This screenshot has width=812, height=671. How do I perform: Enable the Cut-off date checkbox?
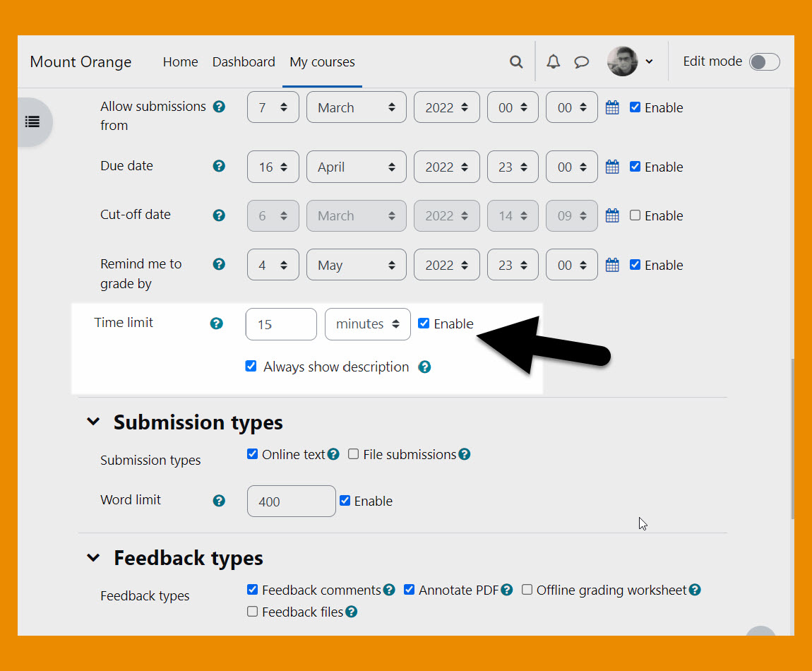pos(635,215)
